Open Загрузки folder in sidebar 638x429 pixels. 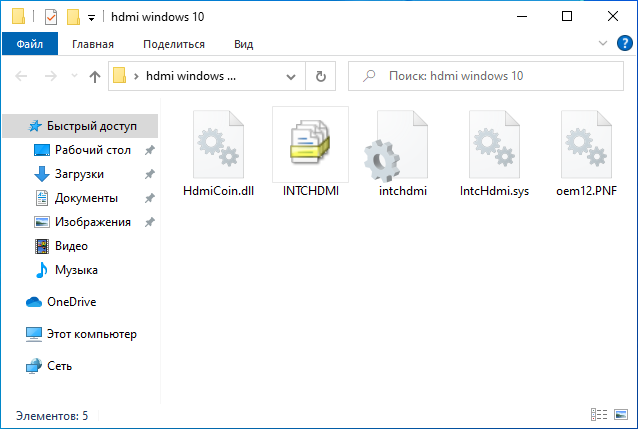79,174
